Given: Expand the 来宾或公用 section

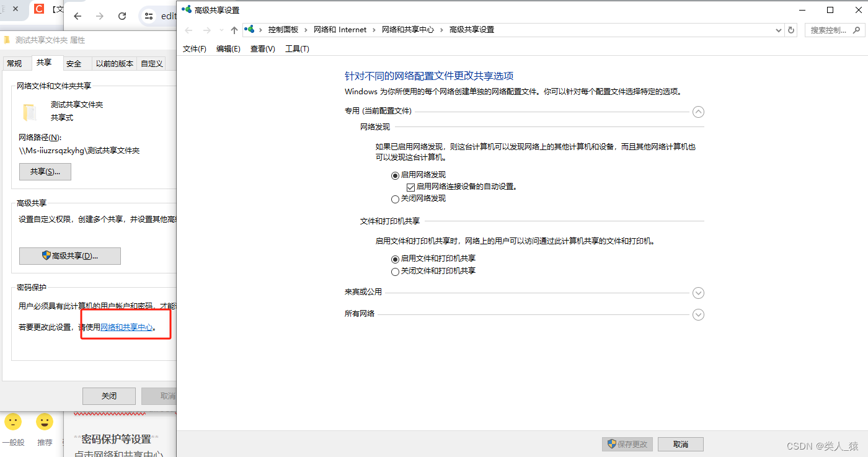Looking at the screenshot, I should (698, 293).
